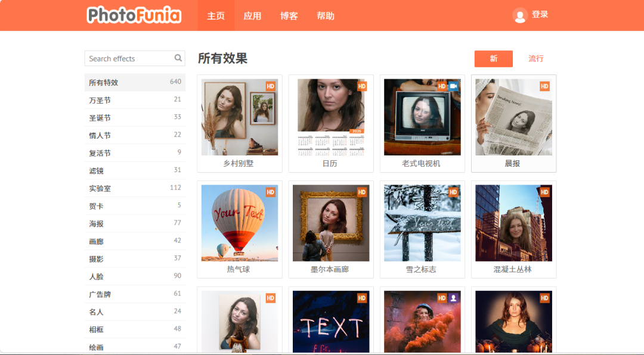Open the 混凝土丛林 thumbnail

pyautogui.click(x=513, y=223)
